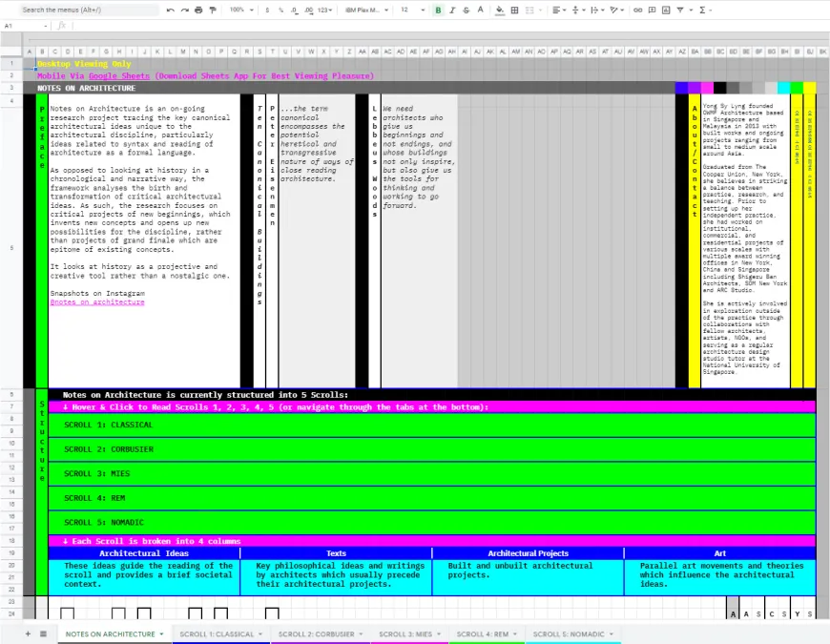830x644 pixels.
Task: Open SCROLL 5: NOMADIC tab menu arrow
Action: 612,634
